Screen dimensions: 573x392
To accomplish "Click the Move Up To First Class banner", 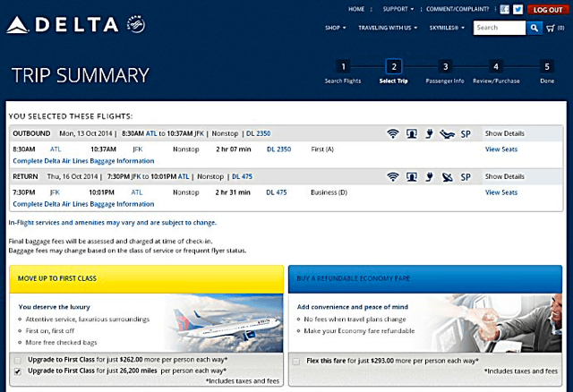I will (x=147, y=278).
